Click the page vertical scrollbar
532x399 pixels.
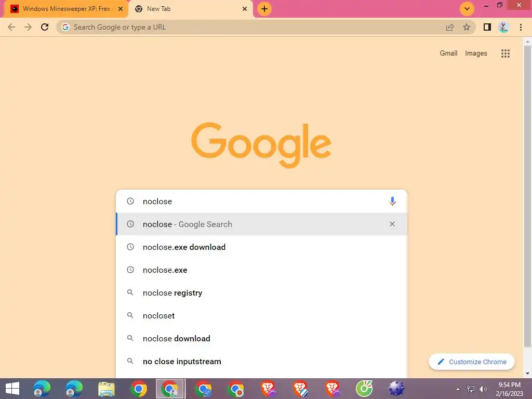click(527, 197)
